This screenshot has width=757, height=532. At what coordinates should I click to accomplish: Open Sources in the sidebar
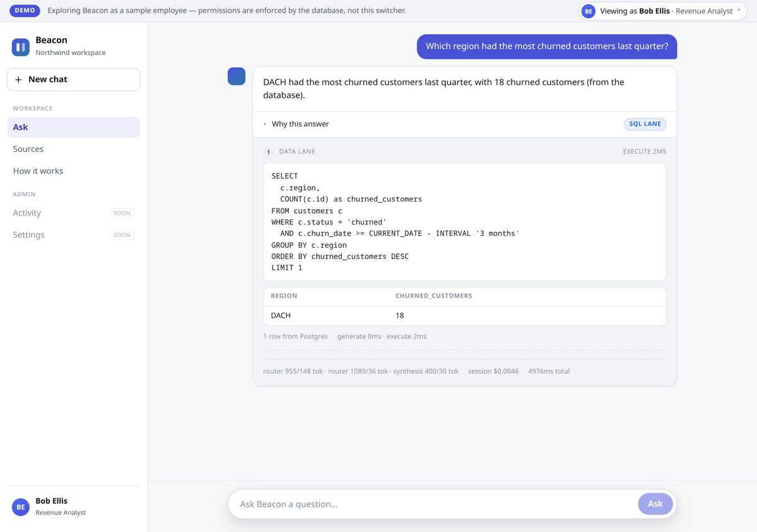pos(74,149)
